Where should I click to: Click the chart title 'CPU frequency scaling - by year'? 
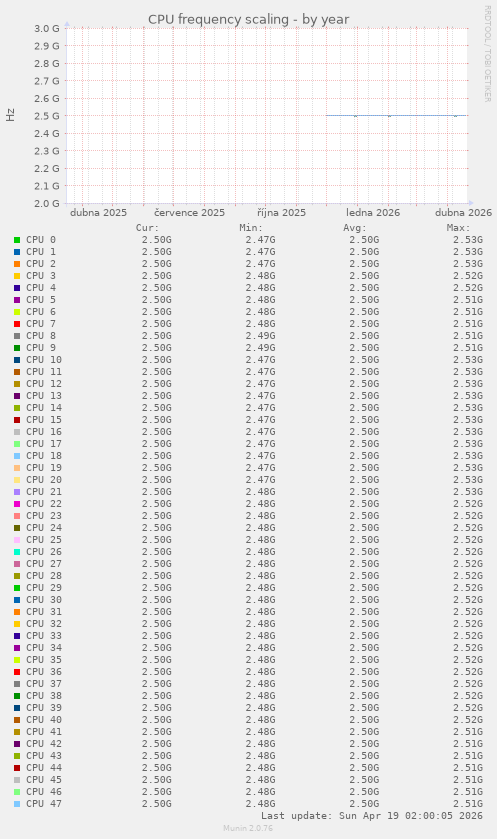coord(249,20)
